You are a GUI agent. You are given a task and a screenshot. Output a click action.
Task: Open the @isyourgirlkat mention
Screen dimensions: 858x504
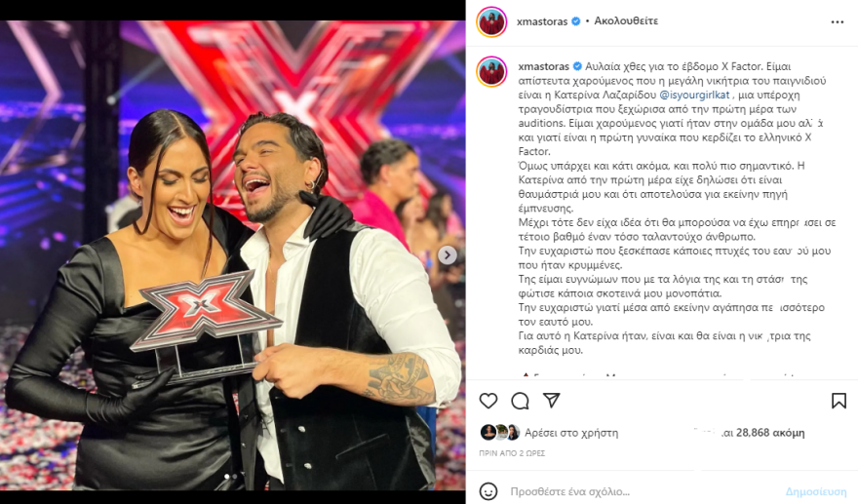pyautogui.click(x=694, y=95)
